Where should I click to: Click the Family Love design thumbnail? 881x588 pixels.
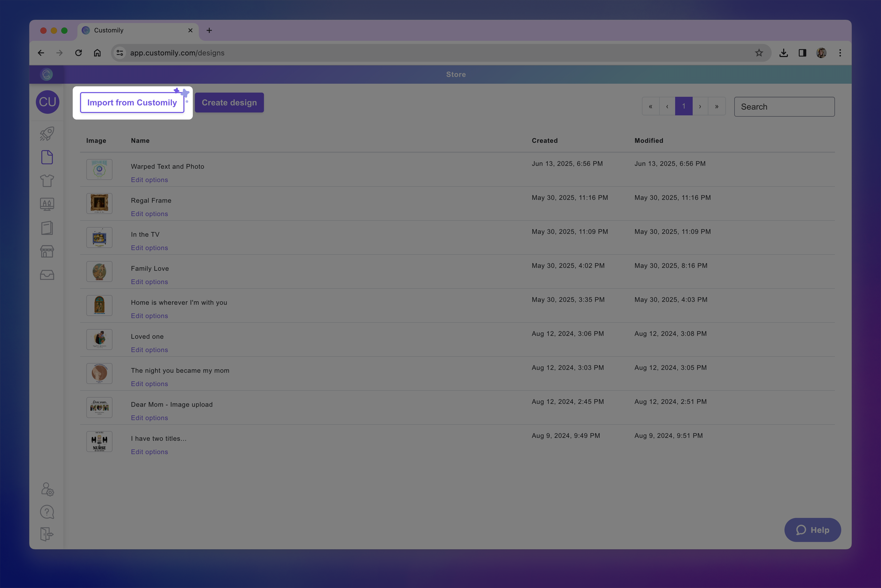click(x=99, y=272)
